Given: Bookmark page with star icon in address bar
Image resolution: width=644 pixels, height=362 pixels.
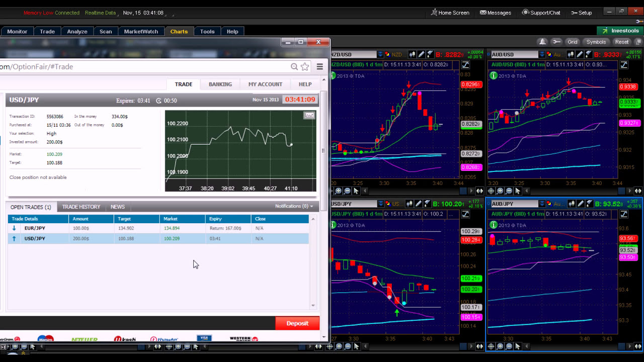Looking at the screenshot, I should coord(305,66).
